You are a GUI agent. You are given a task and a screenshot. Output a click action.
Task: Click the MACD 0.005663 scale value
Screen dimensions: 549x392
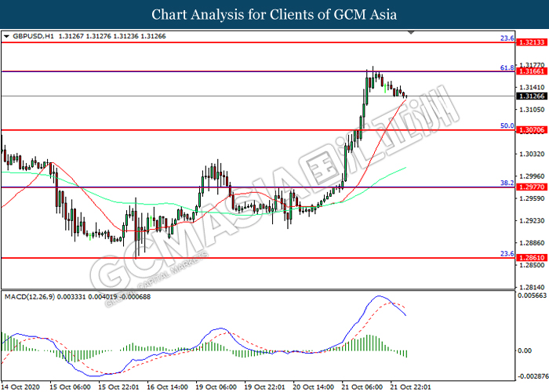point(532,296)
